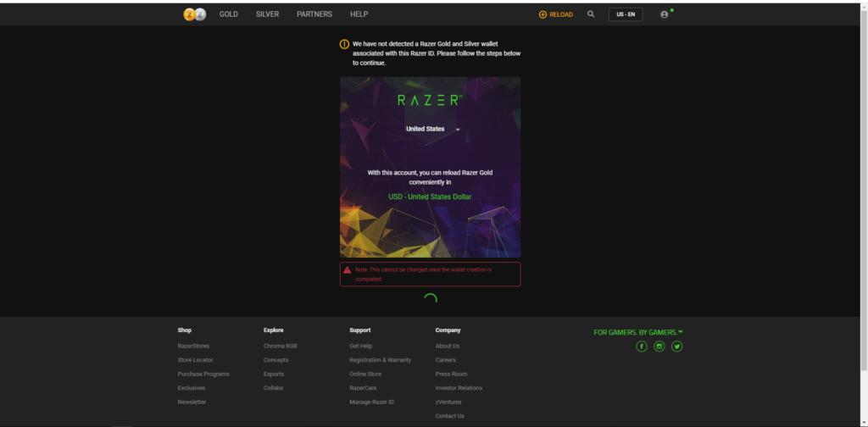Open the Help menu item
The height and width of the screenshot is (427, 868).
pyautogui.click(x=359, y=14)
